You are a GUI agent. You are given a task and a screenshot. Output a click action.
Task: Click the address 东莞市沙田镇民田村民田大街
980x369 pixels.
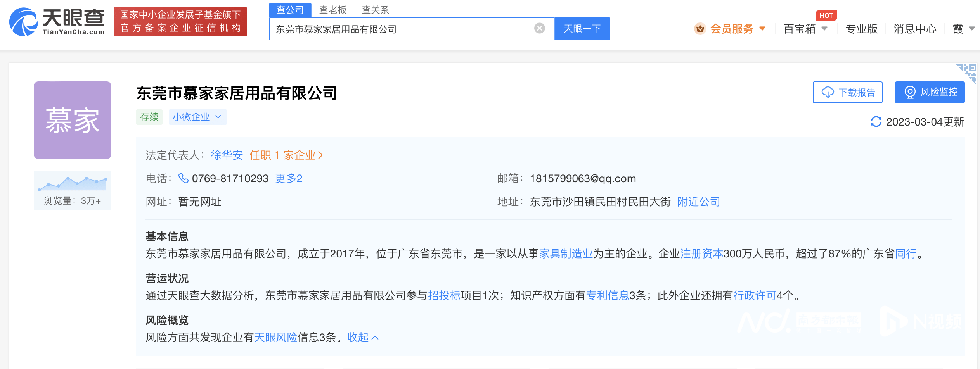(x=600, y=202)
